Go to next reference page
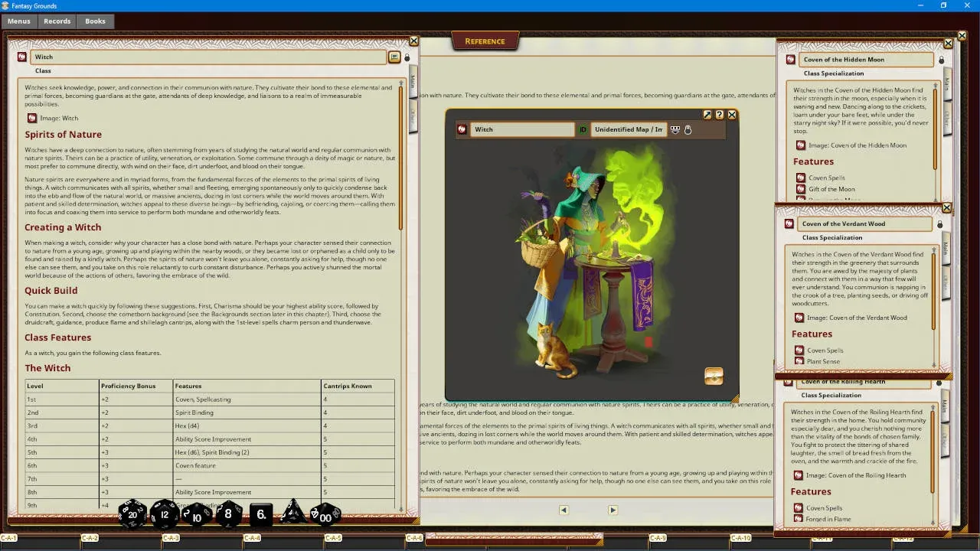Image resolution: width=980 pixels, height=551 pixels. (612, 510)
